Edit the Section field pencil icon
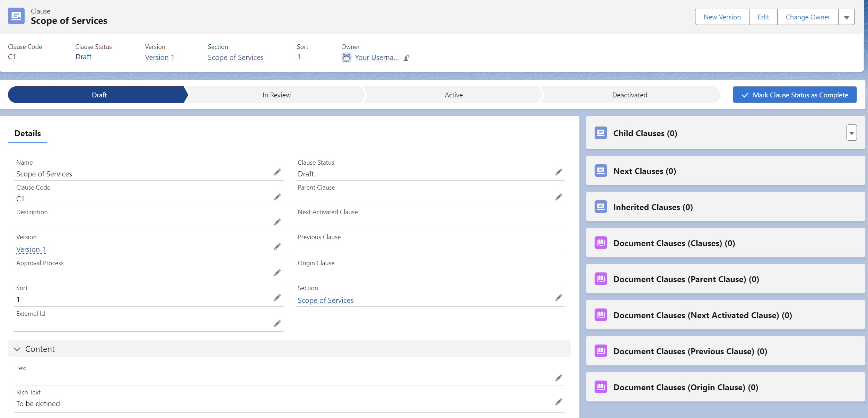Screen dimensions: 868x418 [x=559, y=298]
